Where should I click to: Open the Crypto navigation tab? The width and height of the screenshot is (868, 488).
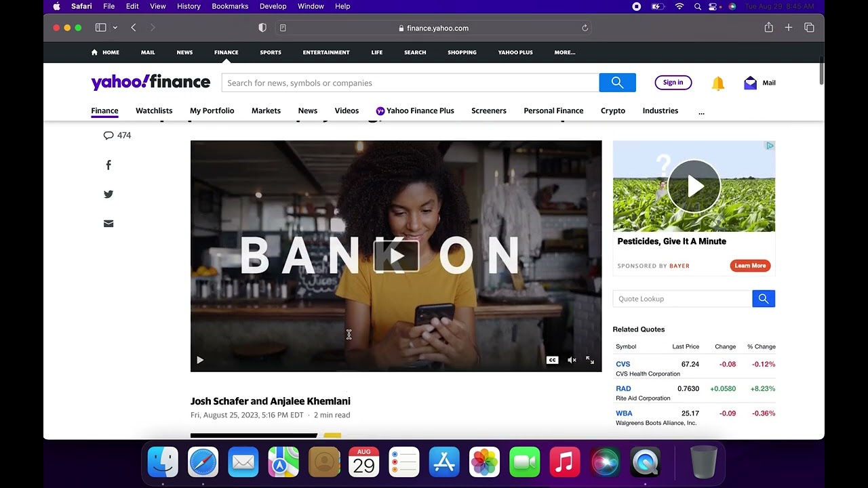613,110
